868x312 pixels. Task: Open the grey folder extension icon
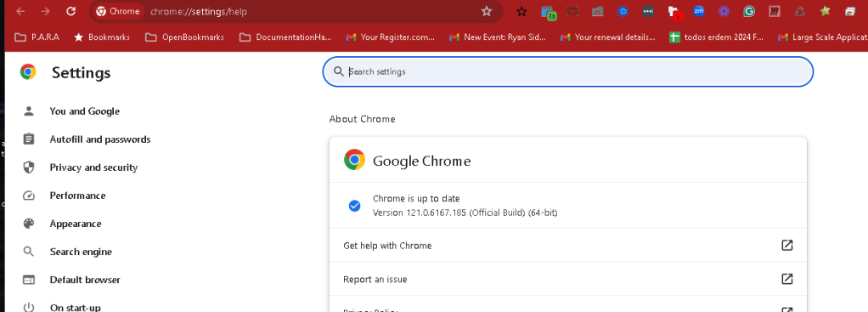point(597,11)
